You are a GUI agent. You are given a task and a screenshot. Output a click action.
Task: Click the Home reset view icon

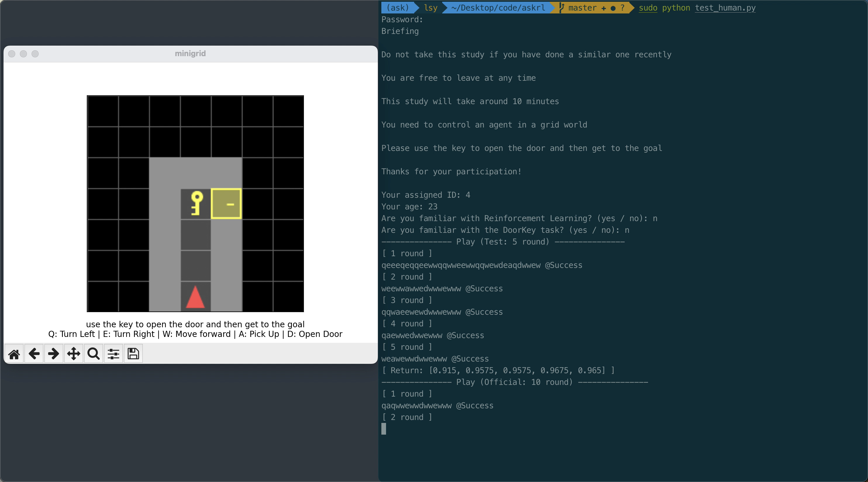[x=14, y=354]
